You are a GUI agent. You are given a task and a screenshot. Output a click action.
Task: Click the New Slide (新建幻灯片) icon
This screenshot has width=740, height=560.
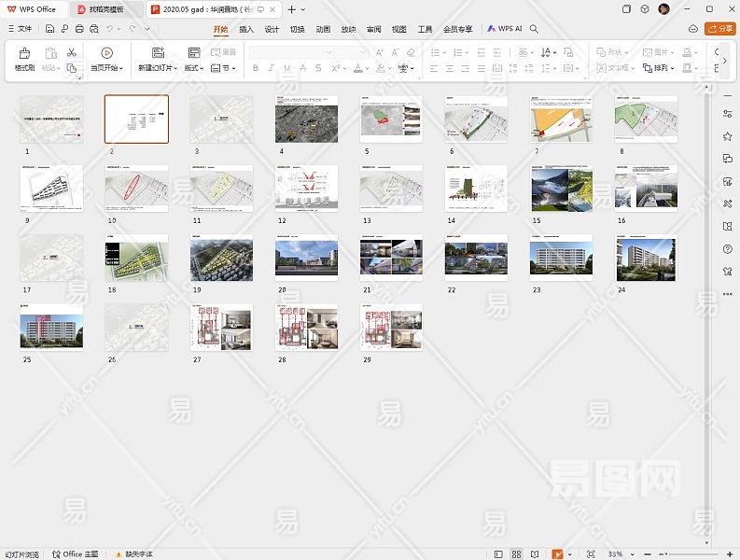point(158,53)
